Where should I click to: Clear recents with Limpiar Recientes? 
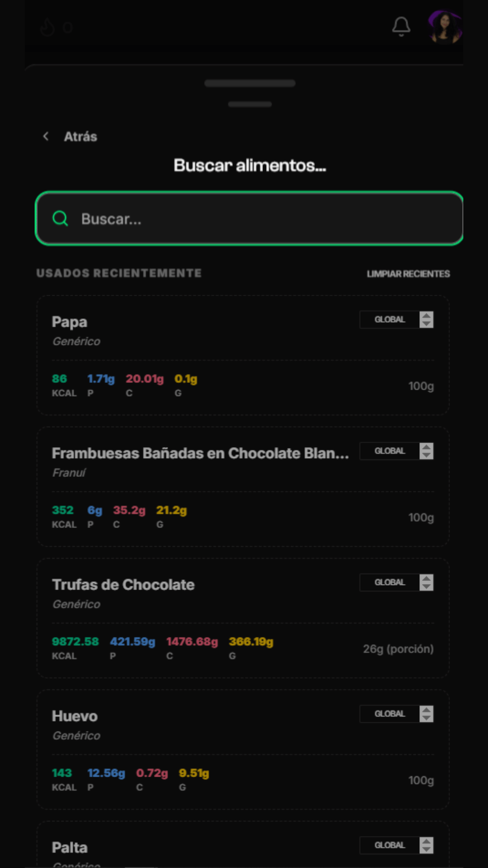[408, 274]
